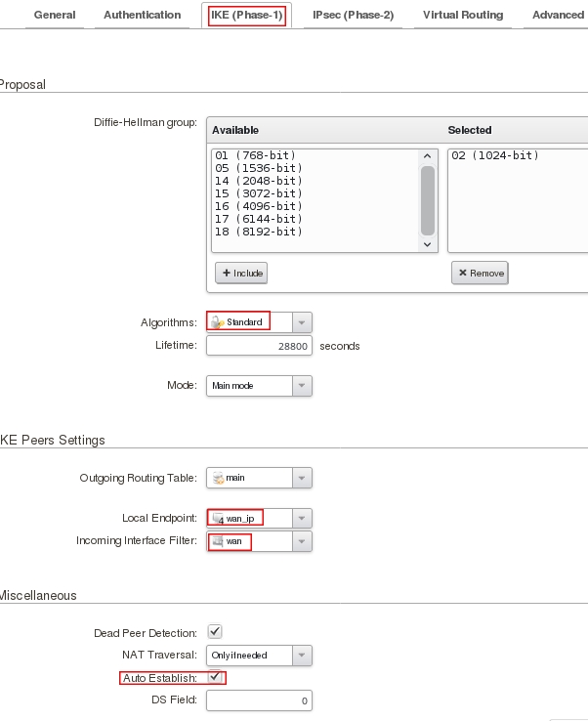Open the Authentication tab
This screenshot has width=588, height=721.
(x=142, y=15)
